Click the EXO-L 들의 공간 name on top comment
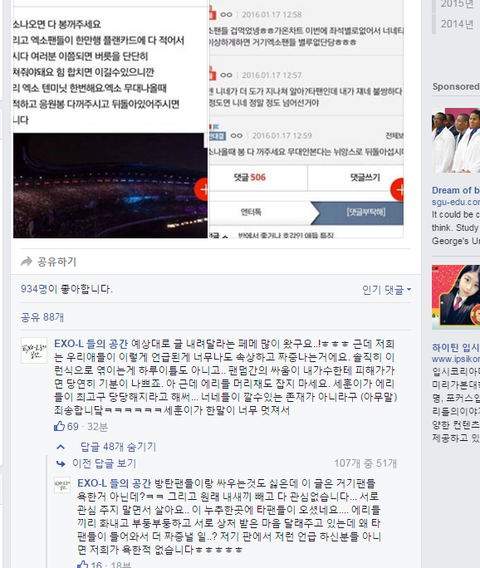Screen dimensions: 480x568 (x=91, y=343)
